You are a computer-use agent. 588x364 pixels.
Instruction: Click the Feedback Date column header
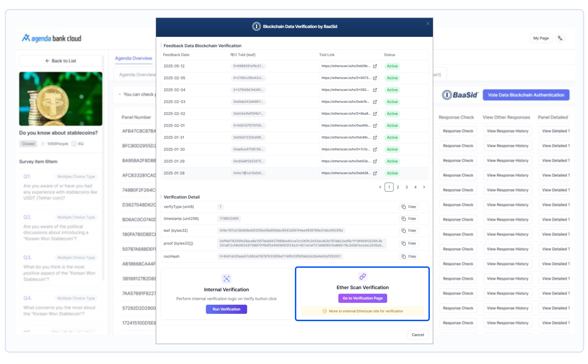pos(176,55)
